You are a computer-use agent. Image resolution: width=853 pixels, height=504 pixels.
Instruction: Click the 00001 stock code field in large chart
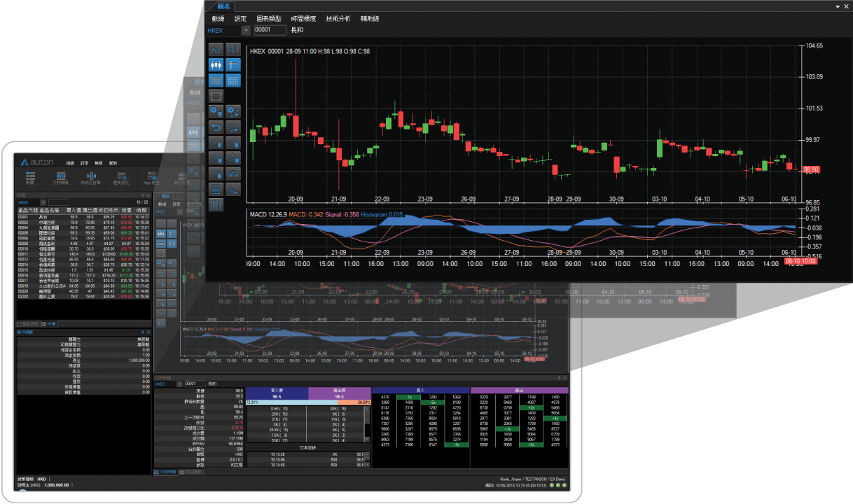(270, 31)
